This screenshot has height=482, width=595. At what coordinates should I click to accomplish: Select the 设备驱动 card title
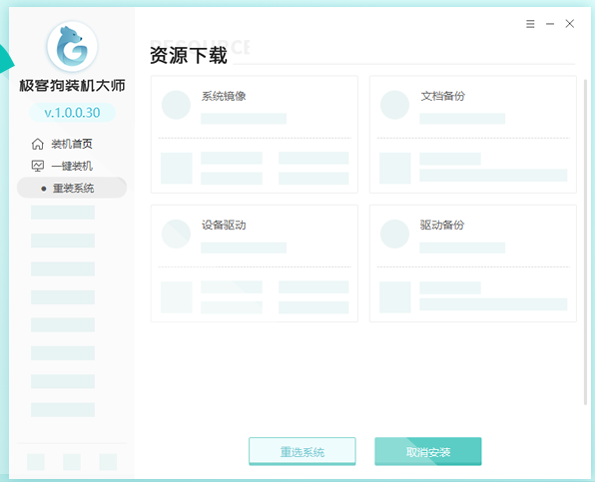pos(224,225)
